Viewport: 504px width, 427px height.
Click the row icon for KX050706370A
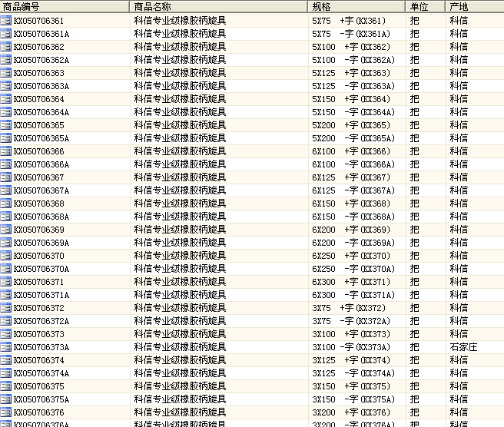point(6,269)
